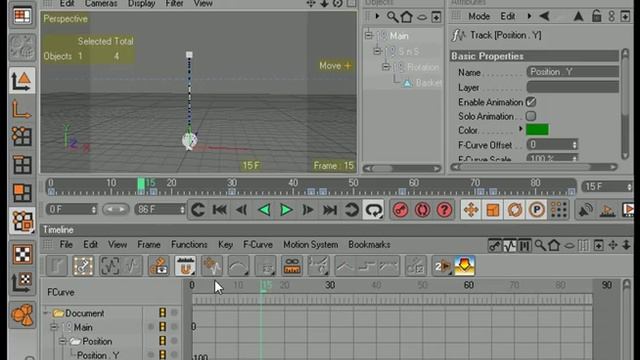Open the keyframe selection question-mark button
640x360 pixels.
click(x=444, y=210)
